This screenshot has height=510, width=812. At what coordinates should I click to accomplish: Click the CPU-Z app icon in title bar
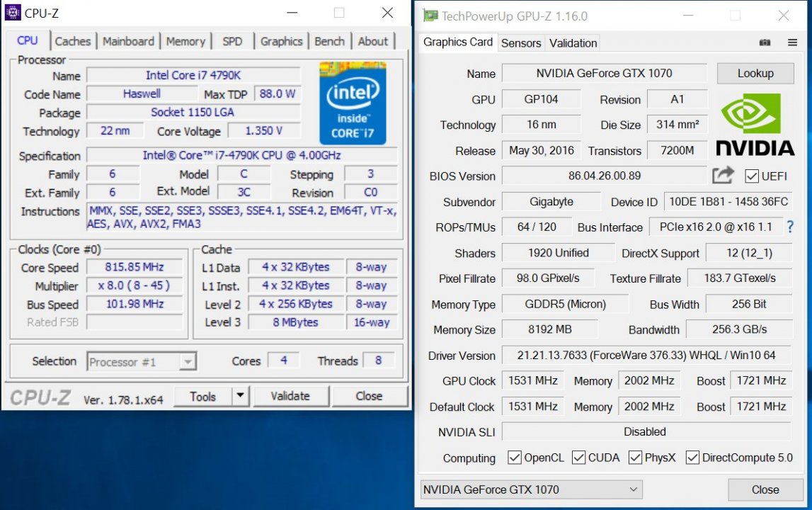pos(13,12)
